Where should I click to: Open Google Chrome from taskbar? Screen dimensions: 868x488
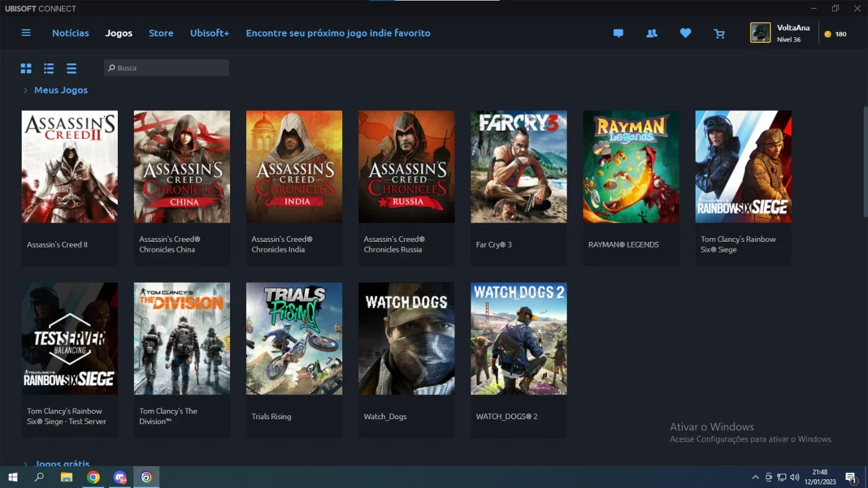click(x=93, y=477)
